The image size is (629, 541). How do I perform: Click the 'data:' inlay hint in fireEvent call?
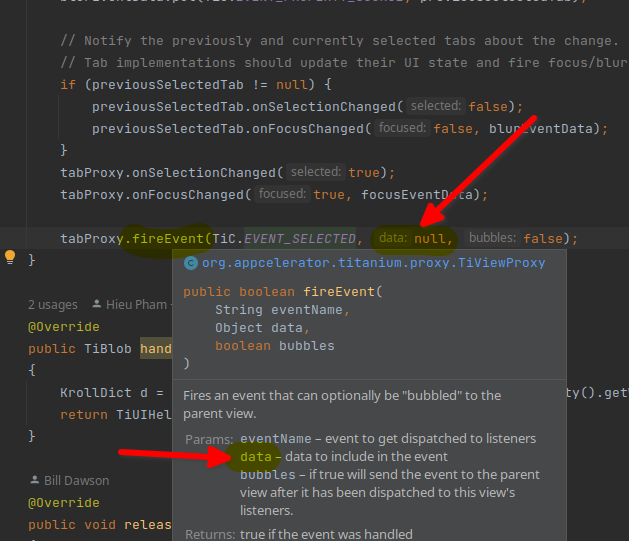tap(393, 238)
